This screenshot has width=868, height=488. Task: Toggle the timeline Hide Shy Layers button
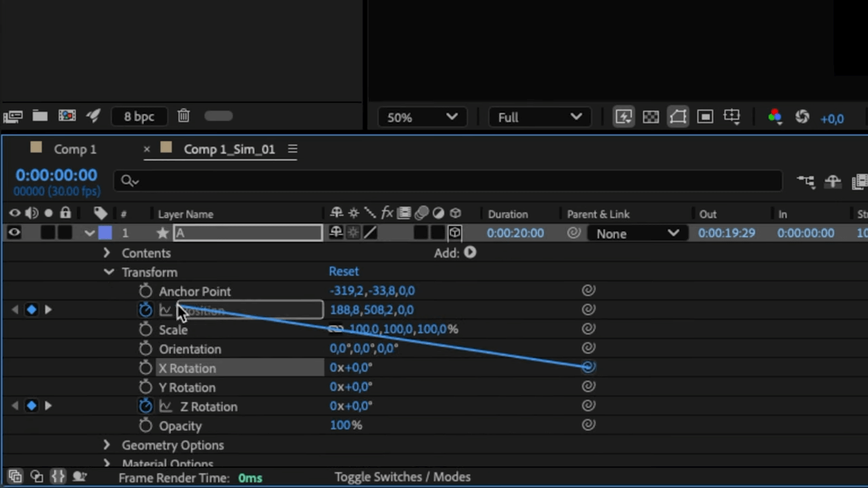pos(833,181)
